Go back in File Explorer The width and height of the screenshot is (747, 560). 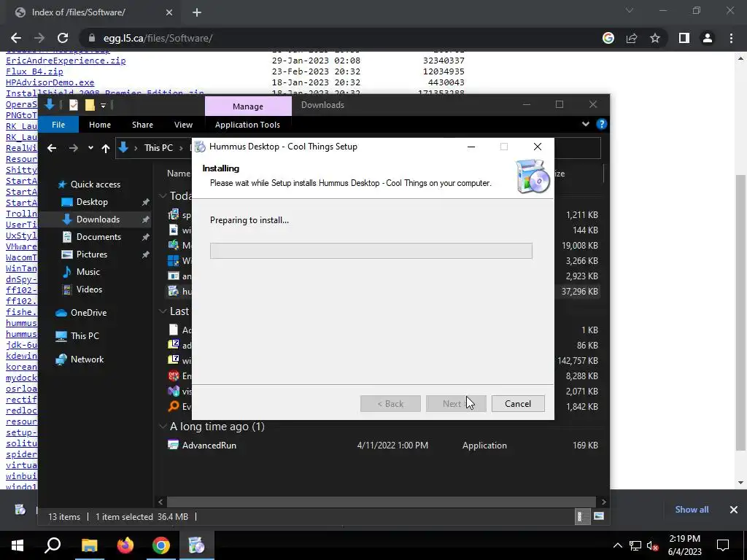coord(52,148)
